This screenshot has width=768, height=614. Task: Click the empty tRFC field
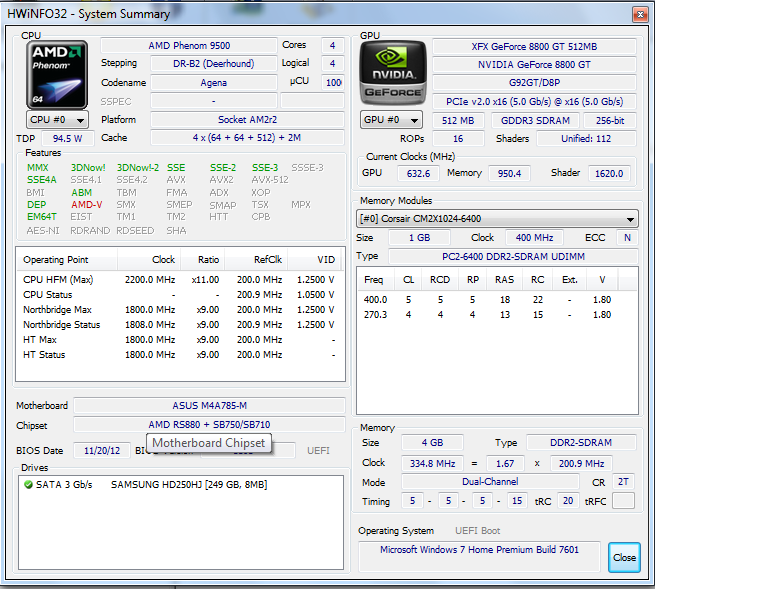pyautogui.click(x=623, y=501)
